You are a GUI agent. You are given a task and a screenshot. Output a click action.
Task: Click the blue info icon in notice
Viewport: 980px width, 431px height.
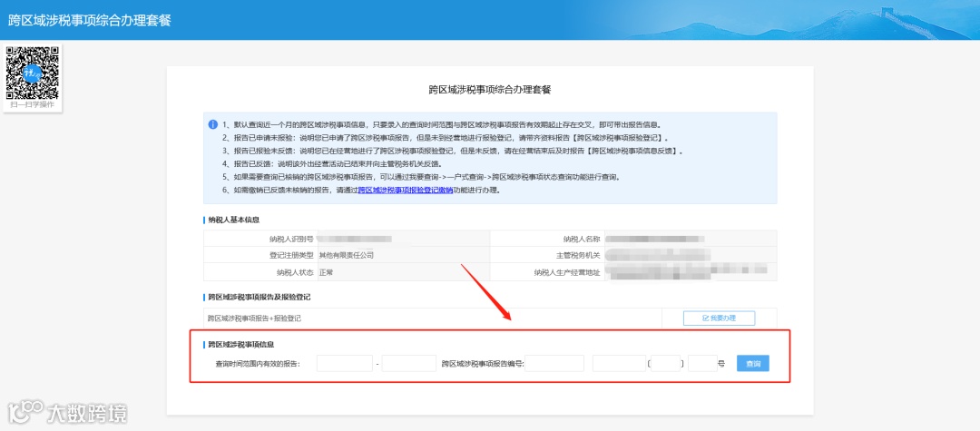213,124
